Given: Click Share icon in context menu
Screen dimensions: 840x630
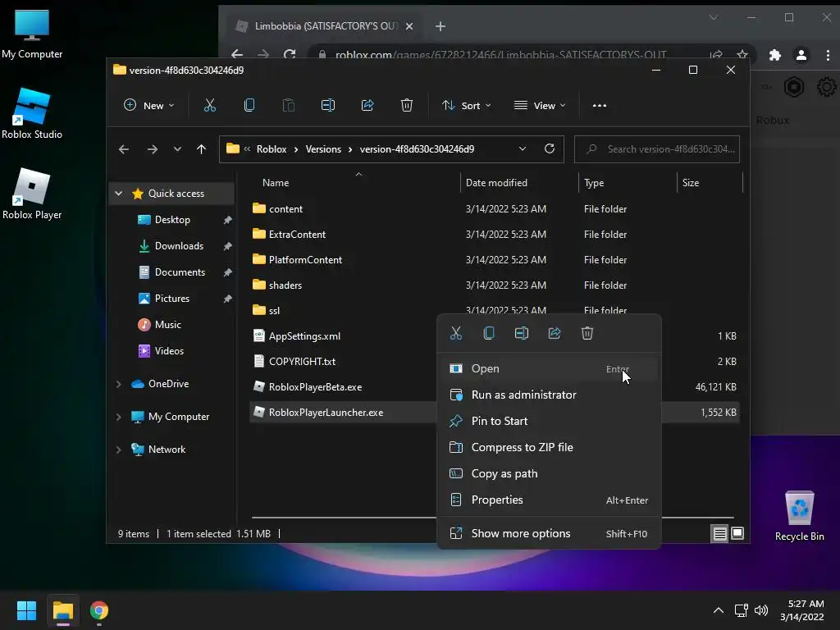Looking at the screenshot, I should [x=555, y=333].
